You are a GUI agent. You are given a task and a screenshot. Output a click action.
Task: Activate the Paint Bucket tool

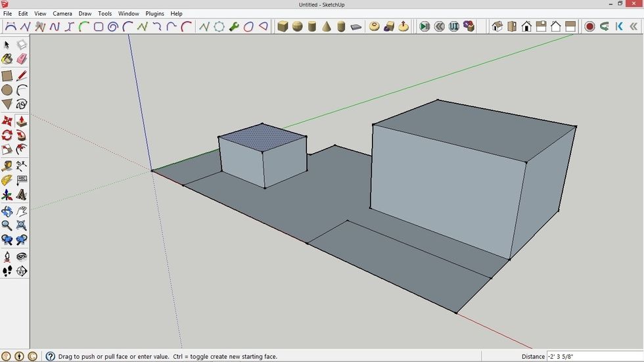point(7,59)
